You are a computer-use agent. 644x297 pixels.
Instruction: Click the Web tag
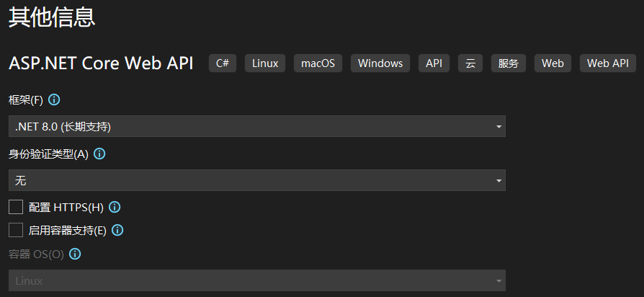(x=553, y=63)
